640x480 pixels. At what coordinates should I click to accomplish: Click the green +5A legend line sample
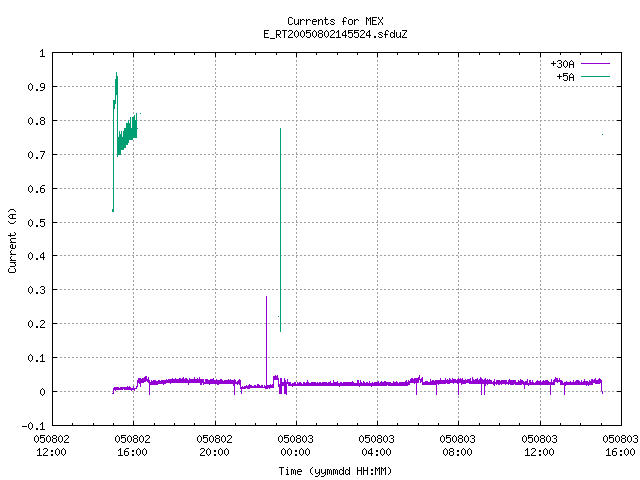tap(595, 76)
